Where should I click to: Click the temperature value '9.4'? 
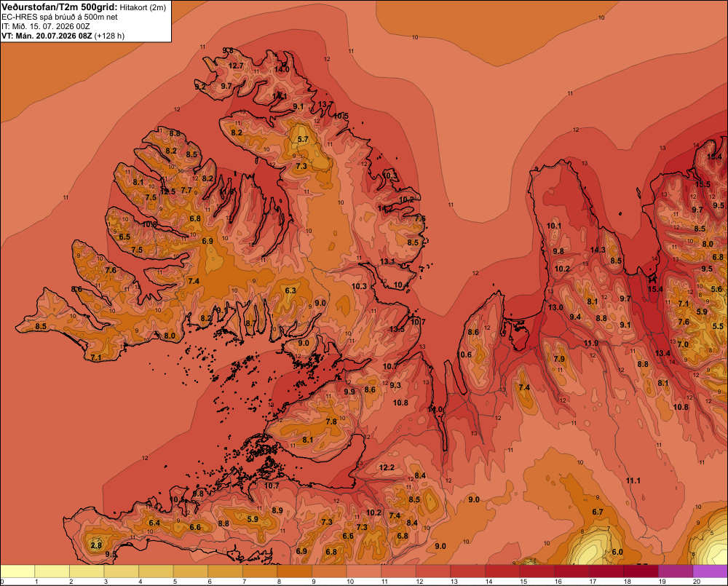575,317
